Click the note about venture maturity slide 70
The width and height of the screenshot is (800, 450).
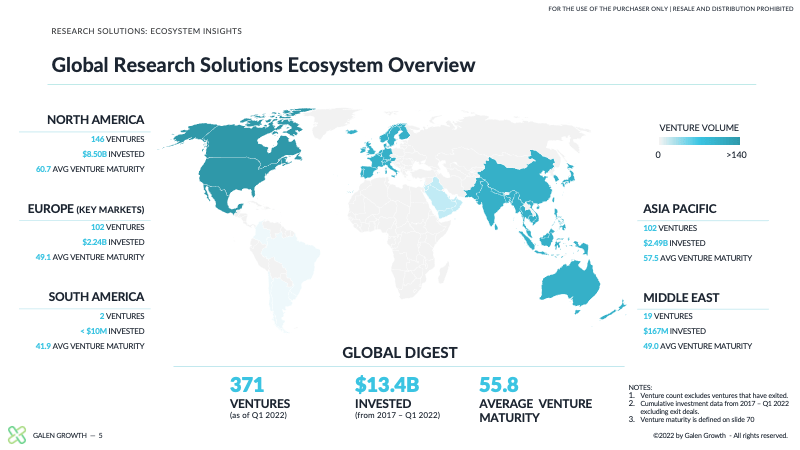click(x=691, y=419)
